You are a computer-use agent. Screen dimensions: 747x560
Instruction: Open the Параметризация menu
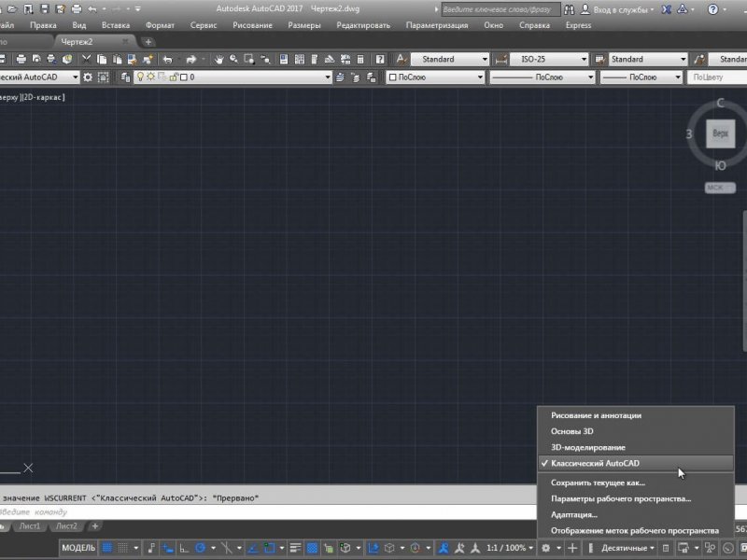(437, 25)
